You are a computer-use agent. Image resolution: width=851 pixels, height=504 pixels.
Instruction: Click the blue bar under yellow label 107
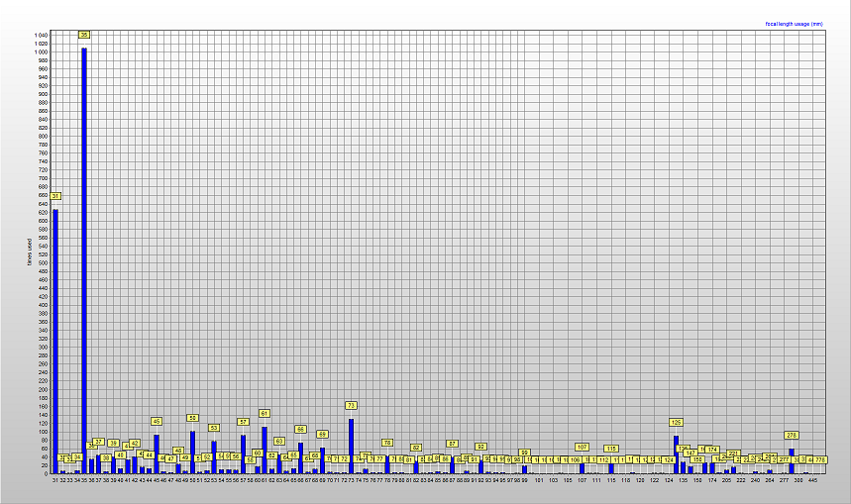click(x=582, y=467)
